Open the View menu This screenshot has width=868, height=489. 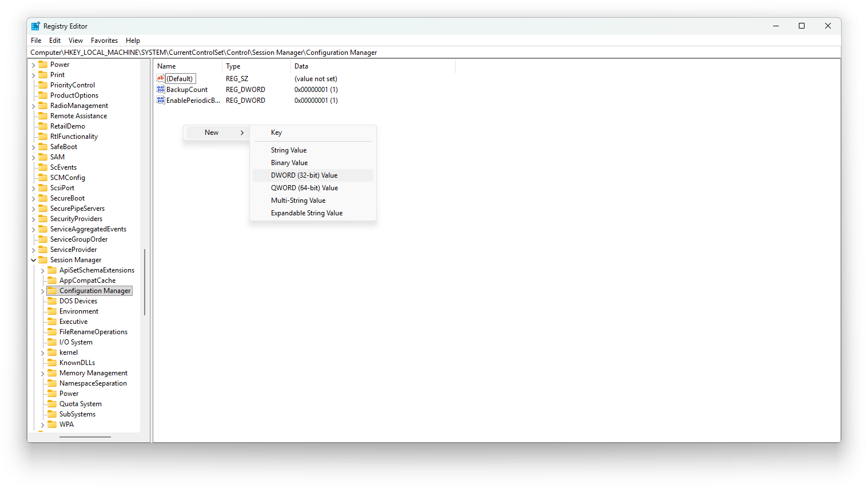75,41
